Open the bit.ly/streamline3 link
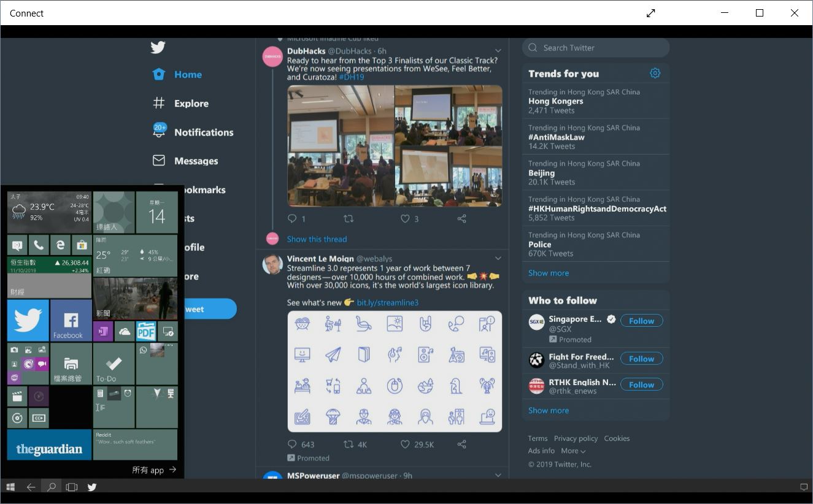Screen dimensions: 813x504 pyautogui.click(x=387, y=302)
